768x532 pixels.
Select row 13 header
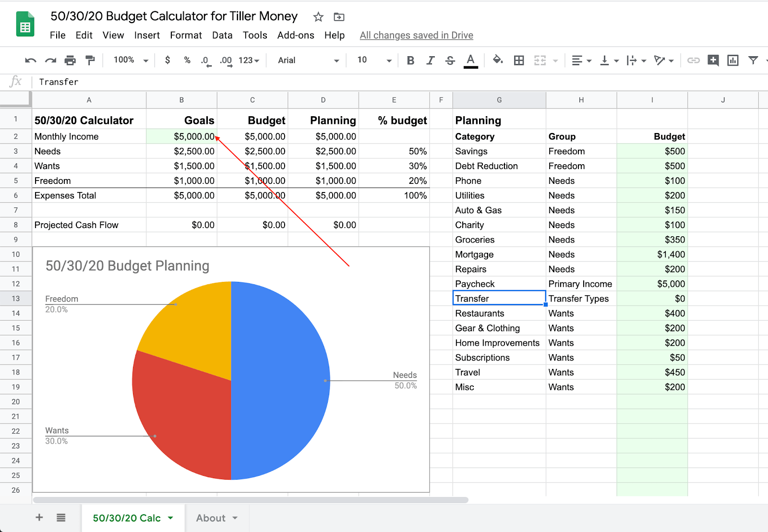click(x=16, y=298)
